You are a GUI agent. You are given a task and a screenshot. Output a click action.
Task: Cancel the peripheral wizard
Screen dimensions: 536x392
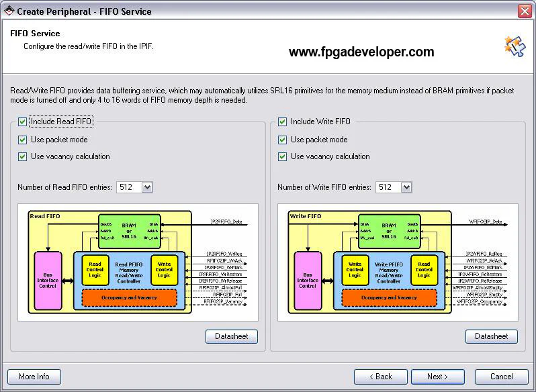point(501,377)
